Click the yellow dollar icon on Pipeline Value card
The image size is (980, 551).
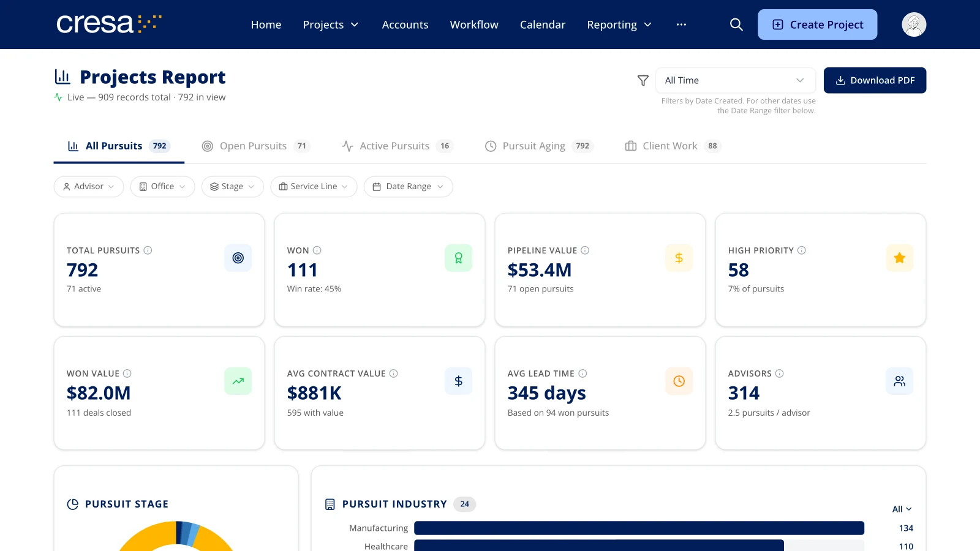tap(679, 258)
